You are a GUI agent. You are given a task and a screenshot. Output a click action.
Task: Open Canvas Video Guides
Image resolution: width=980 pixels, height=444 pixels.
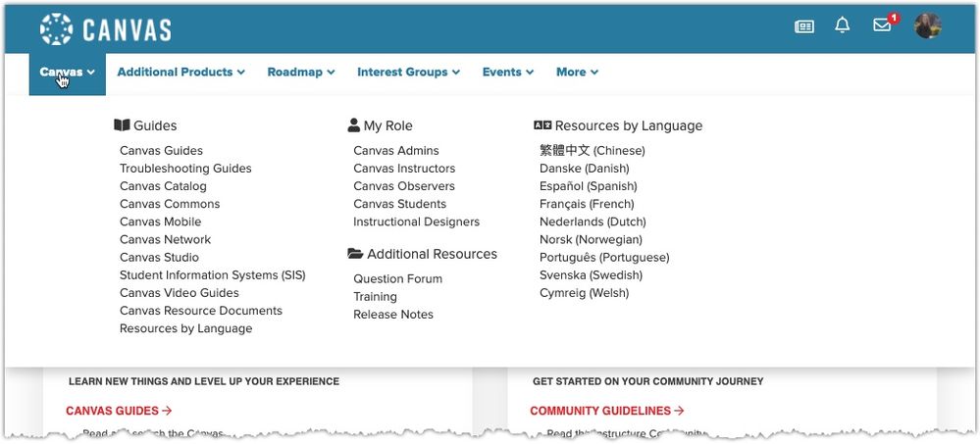pos(180,293)
